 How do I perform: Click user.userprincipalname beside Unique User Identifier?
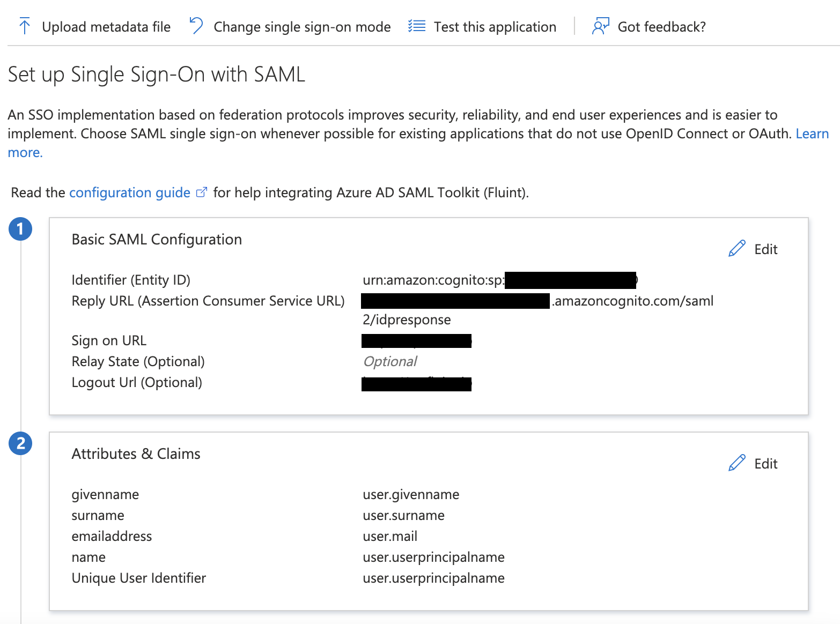[x=433, y=578]
